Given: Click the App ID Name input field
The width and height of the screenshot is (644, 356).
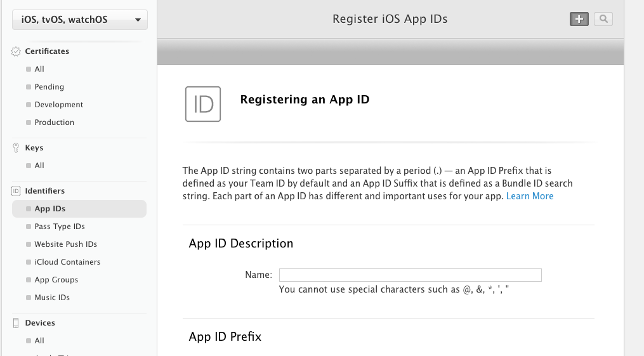Looking at the screenshot, I should click(410, 275).
